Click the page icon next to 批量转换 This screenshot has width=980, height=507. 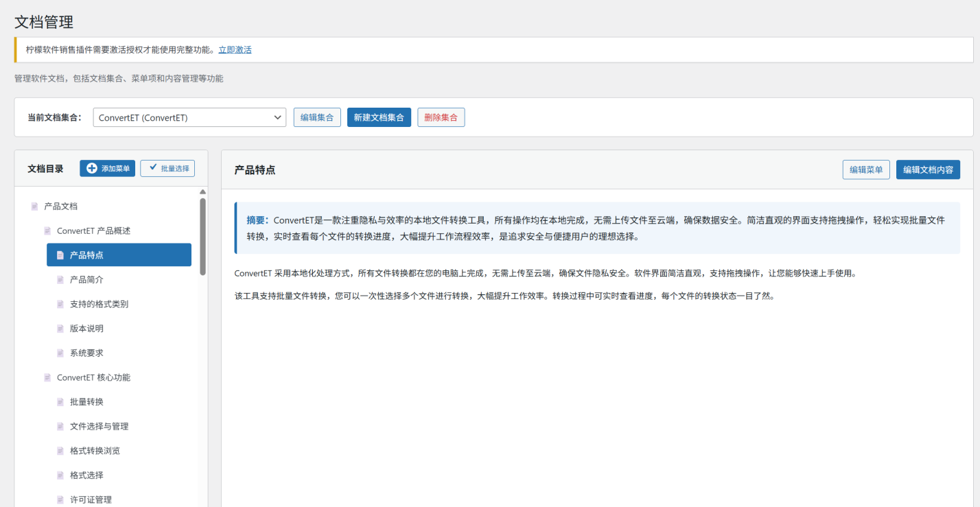click(x=60, y=402)
